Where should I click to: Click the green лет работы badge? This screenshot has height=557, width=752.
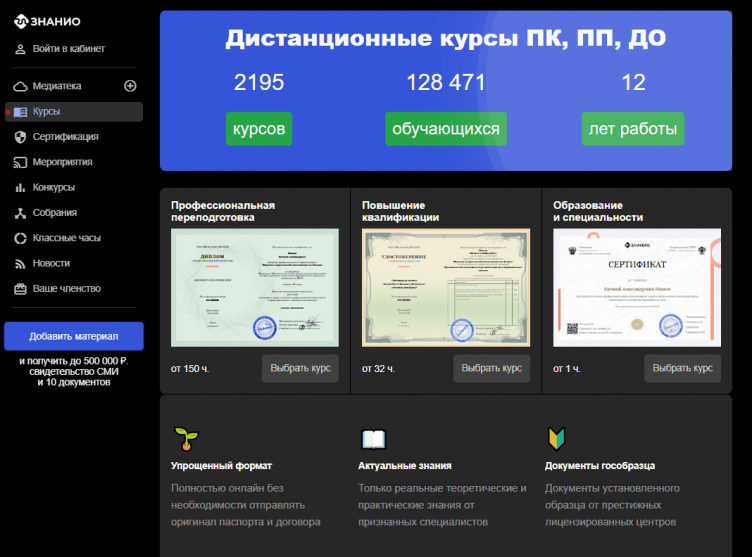click(x=633, y=129)
